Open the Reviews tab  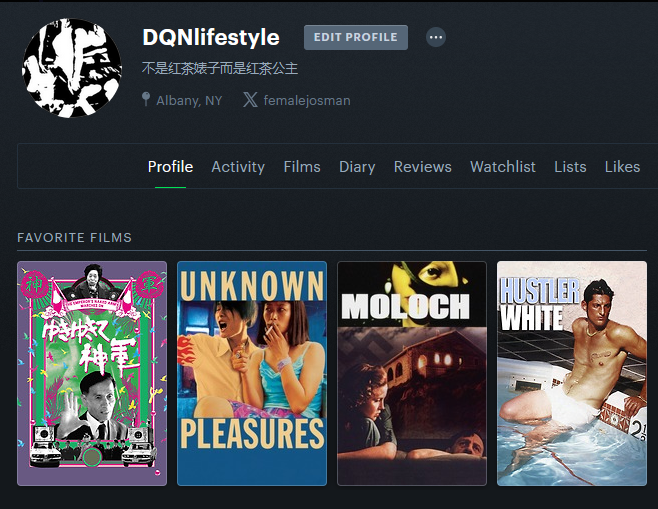coord(423,167)
